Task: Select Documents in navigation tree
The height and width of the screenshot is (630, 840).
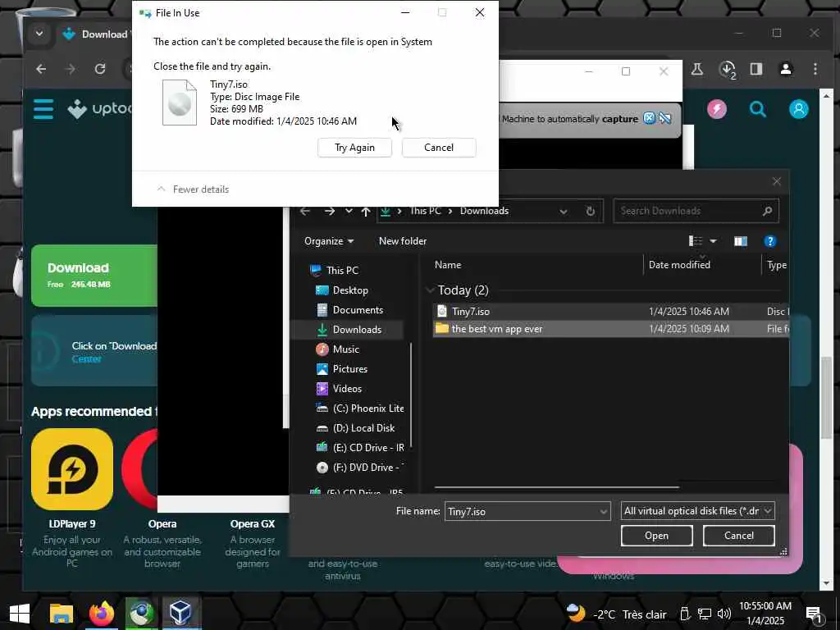Action: (358, 310)
